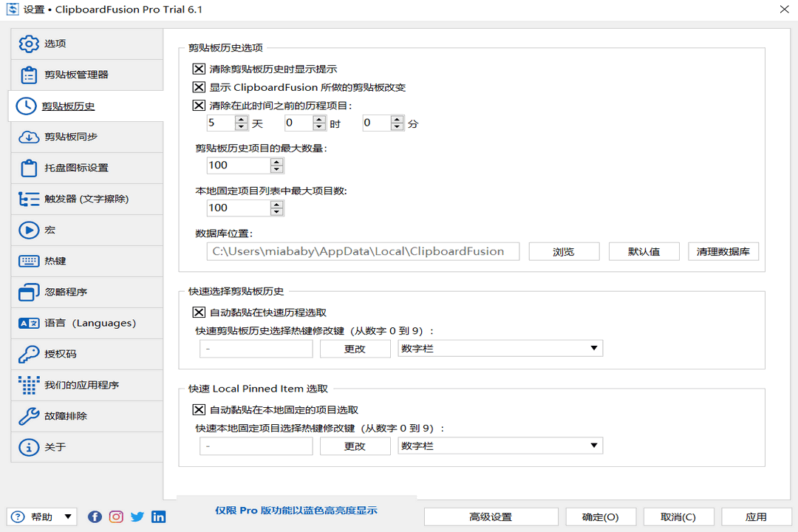This screenshot has width=798, height=532.
Task: Click the Facebook icon in footer
Action: click(95, 517)
